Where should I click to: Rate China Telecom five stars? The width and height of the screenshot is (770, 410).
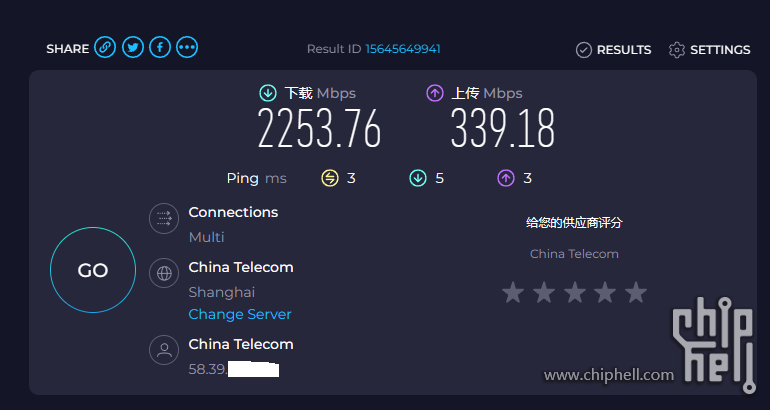(636, 293)
